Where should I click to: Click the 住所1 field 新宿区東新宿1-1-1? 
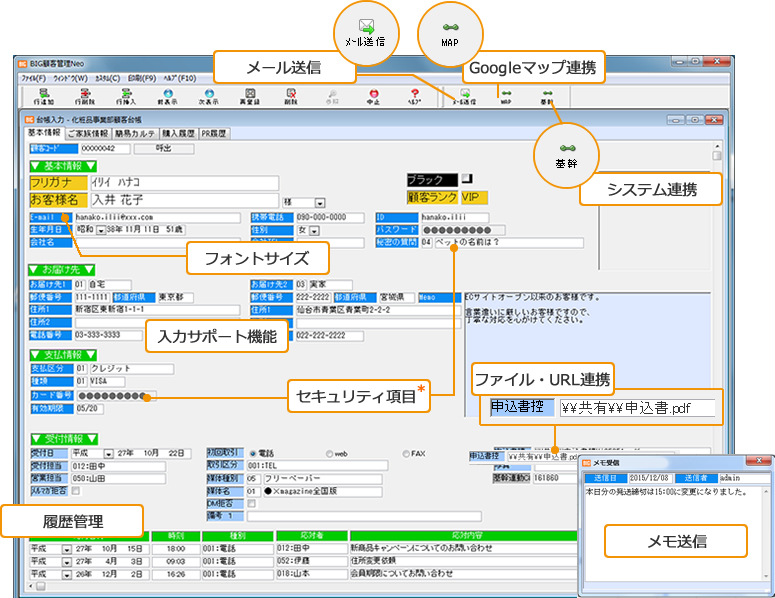(x=157, y=309)
